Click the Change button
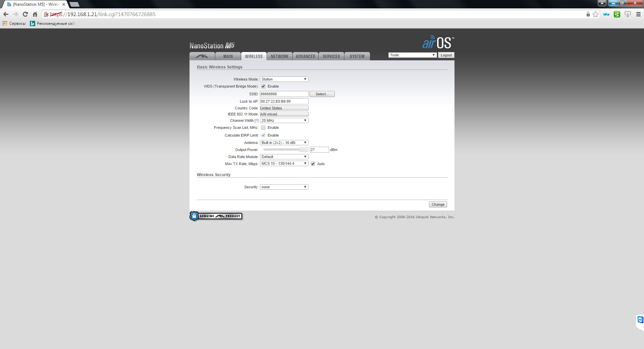 (438, 204)
